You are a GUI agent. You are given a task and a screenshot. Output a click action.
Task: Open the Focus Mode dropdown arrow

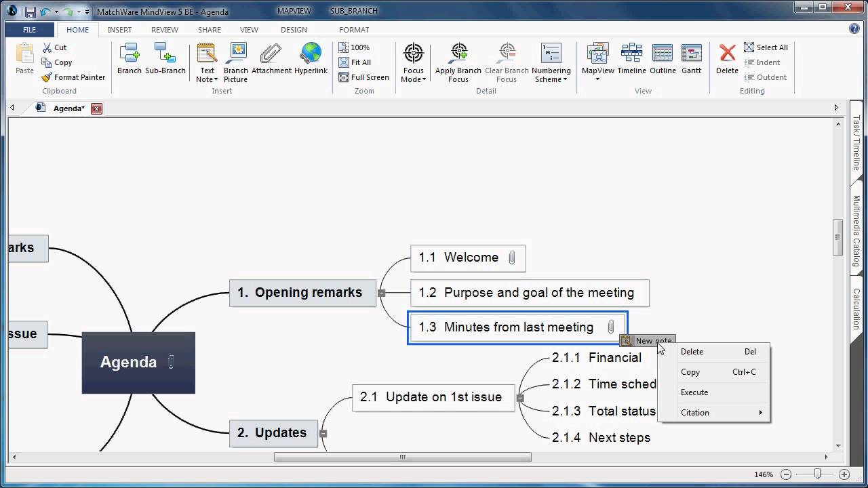[424, 80]
